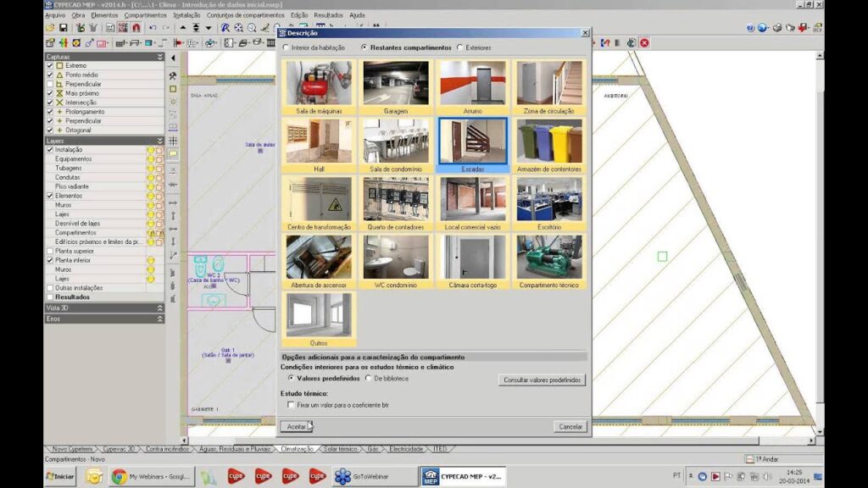Viewport: 868px width, 488px height.
Task: Enable 'Fixar um valor para o coeficiente btr'
Action: tap(292, 406)
